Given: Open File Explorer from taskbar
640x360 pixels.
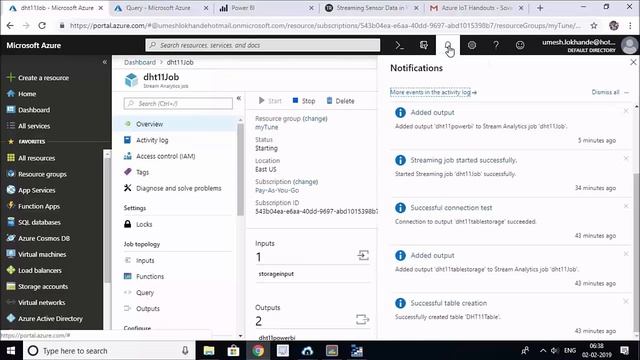Looking at the screenshot, I should 209,351.
